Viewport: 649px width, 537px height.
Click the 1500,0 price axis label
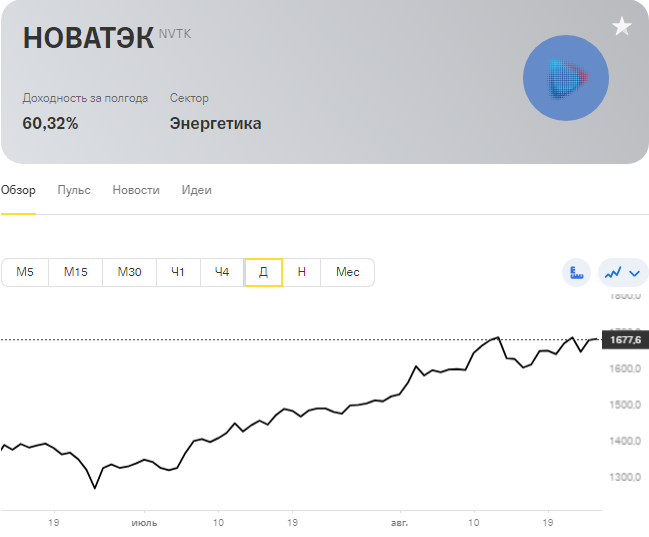(x=625, y=405)
